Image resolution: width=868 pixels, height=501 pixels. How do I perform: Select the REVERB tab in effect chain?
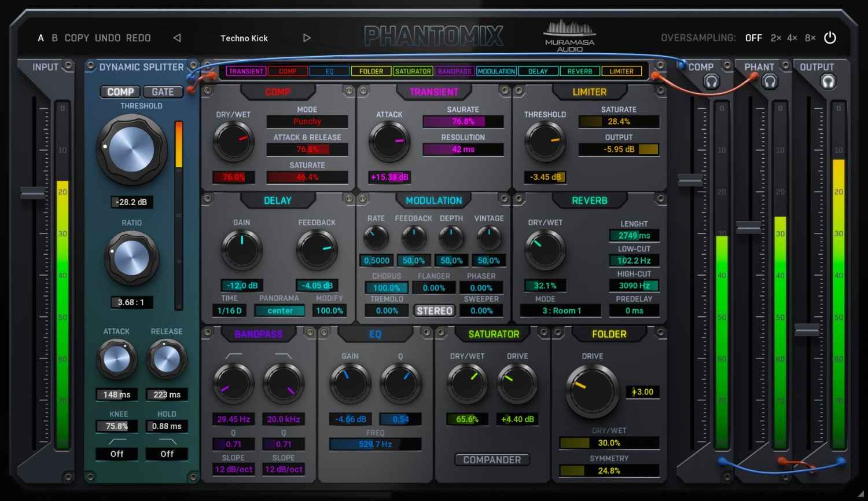click(x=579, y=71)
